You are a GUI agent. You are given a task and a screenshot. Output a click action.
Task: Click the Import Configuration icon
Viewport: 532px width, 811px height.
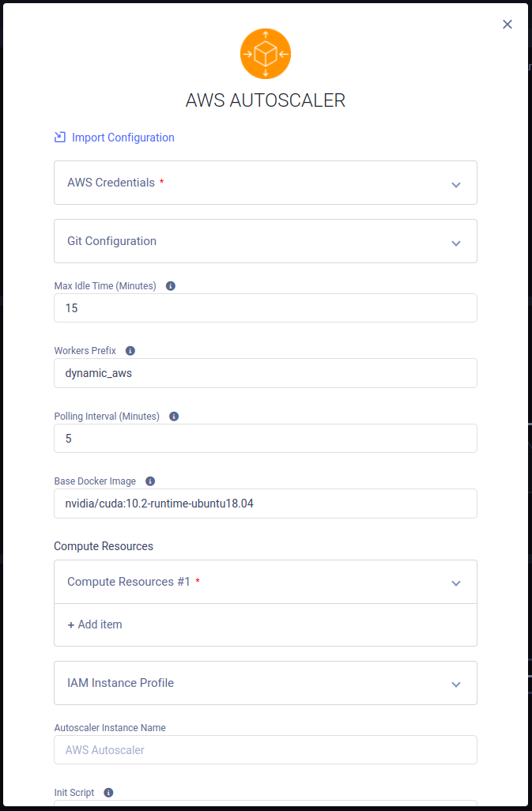point(59,137)
